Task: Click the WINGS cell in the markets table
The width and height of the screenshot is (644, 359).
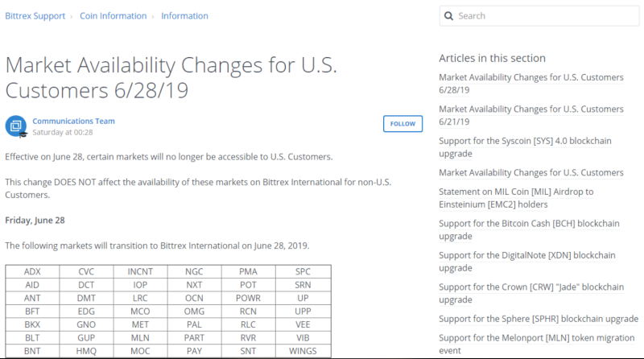Action: coord(303,351)
